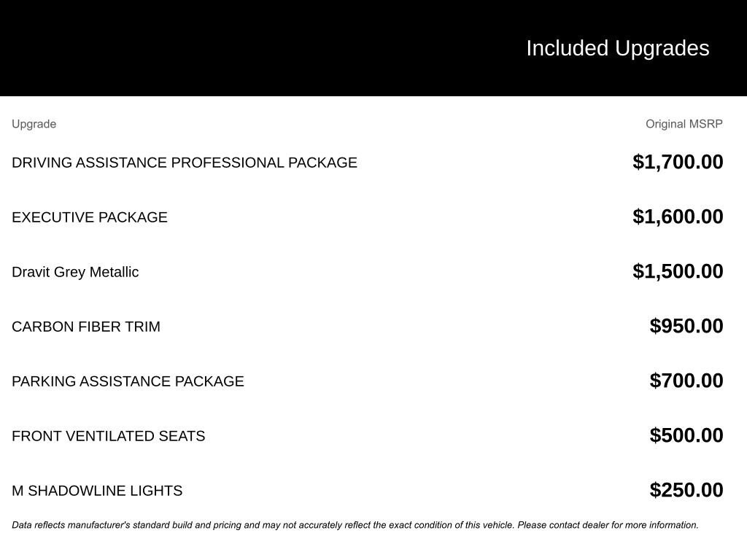Click the $250.00 price

686,490
